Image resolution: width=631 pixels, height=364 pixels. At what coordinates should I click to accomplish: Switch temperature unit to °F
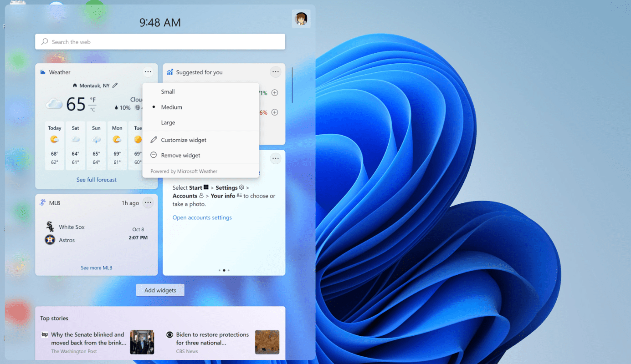click(x=92, y=100)
